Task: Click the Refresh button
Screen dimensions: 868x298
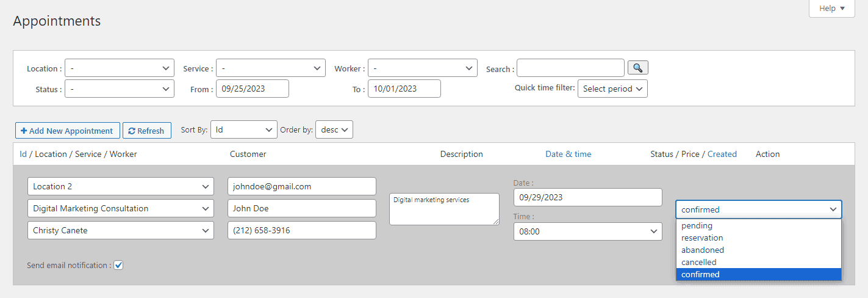Action: [146, 131]
